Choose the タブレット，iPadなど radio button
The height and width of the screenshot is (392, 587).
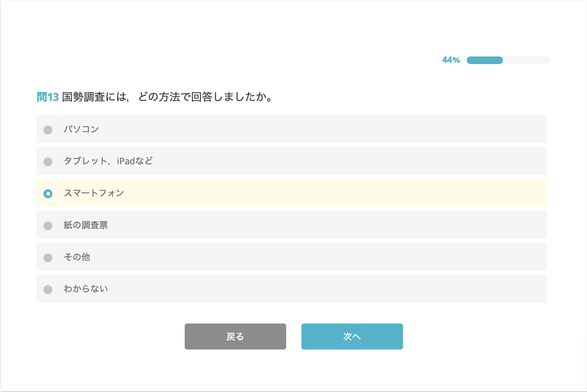48,162
